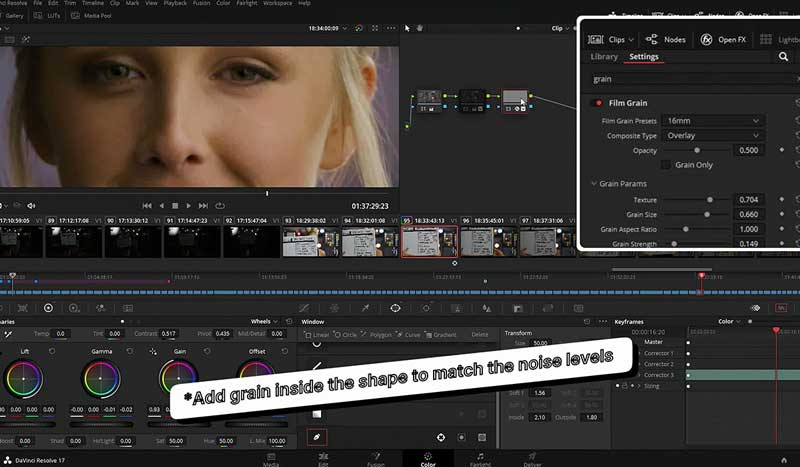Viewport: 800px width, 467px height.
Task: Select the pointer tool in node editor
Action: (x=407, y=28)
